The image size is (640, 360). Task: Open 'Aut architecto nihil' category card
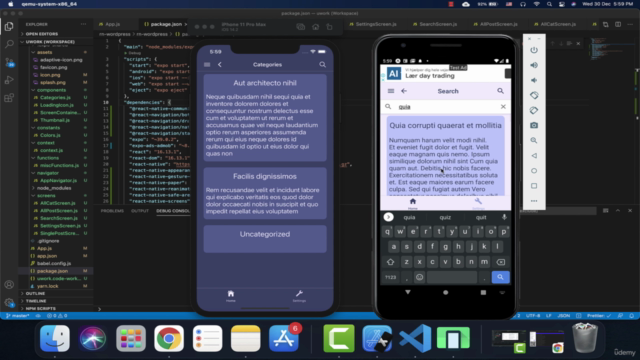265,118
